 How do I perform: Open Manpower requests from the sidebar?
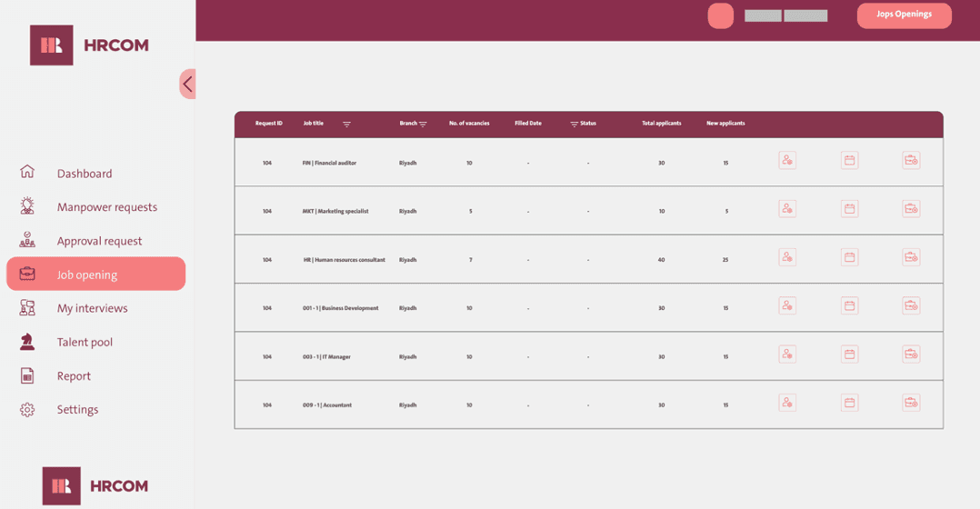[106, 207]
